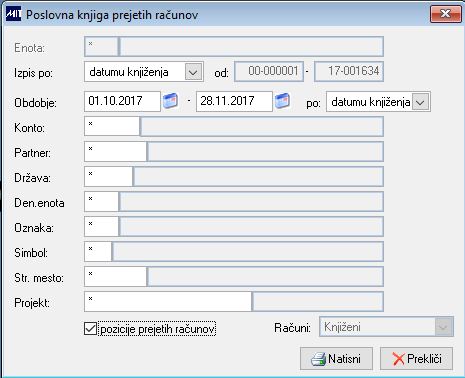This screenshot has height=378, width=465.
Task: Click the Enota code field
Action: (101, 46)
